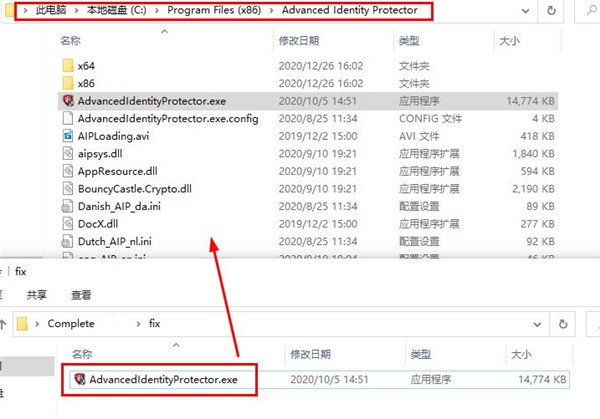Viewport: 600px width, 419px height.
Task: Click AVI 文件 type cell
Action: coord(419,136)
